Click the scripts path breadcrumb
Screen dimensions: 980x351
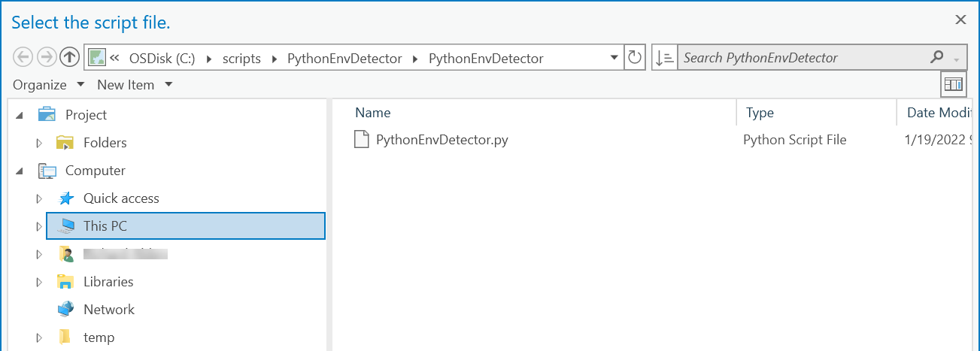tap(241, 58)
